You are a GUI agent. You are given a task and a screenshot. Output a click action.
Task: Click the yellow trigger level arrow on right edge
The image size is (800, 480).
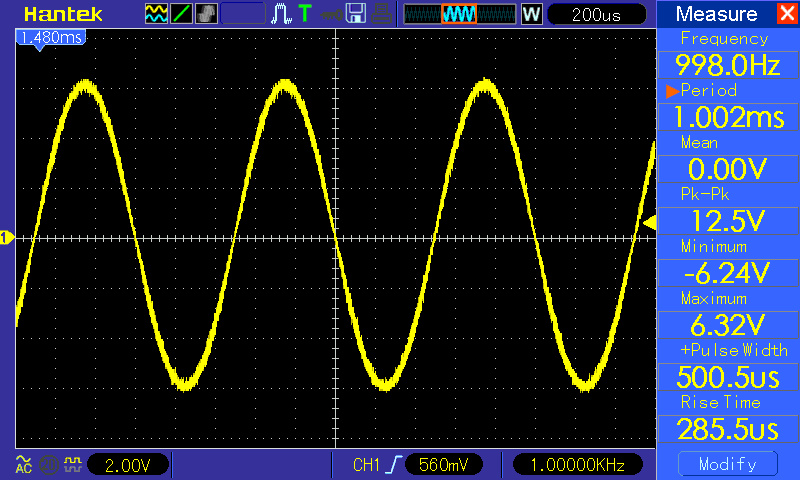pyautogui.click(x=648, y=223)
